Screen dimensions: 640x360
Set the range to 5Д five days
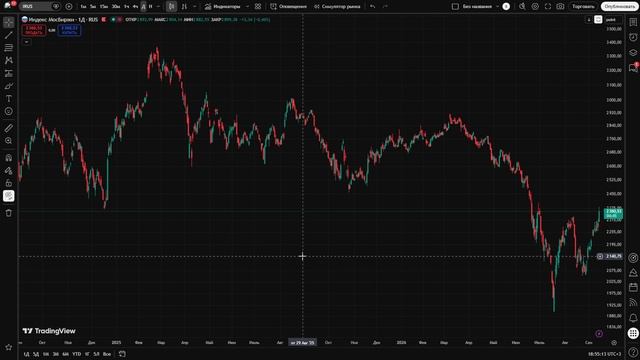[36, 354]
